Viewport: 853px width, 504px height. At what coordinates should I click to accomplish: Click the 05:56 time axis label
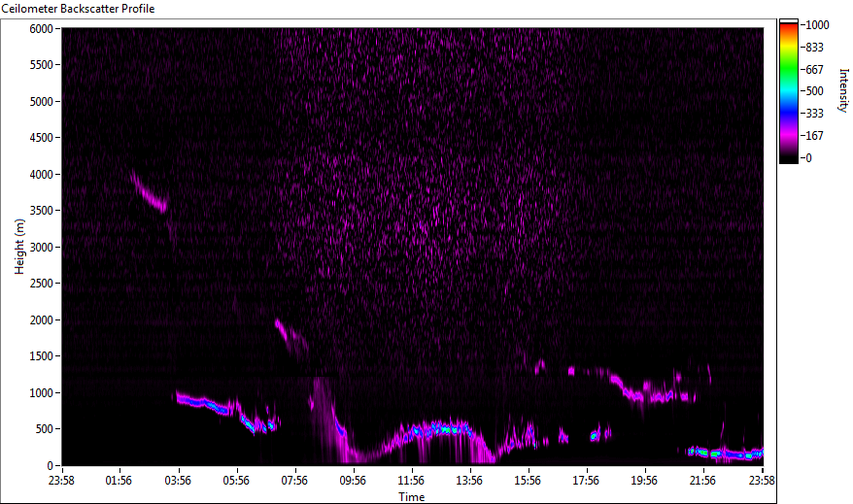(236, 481)
